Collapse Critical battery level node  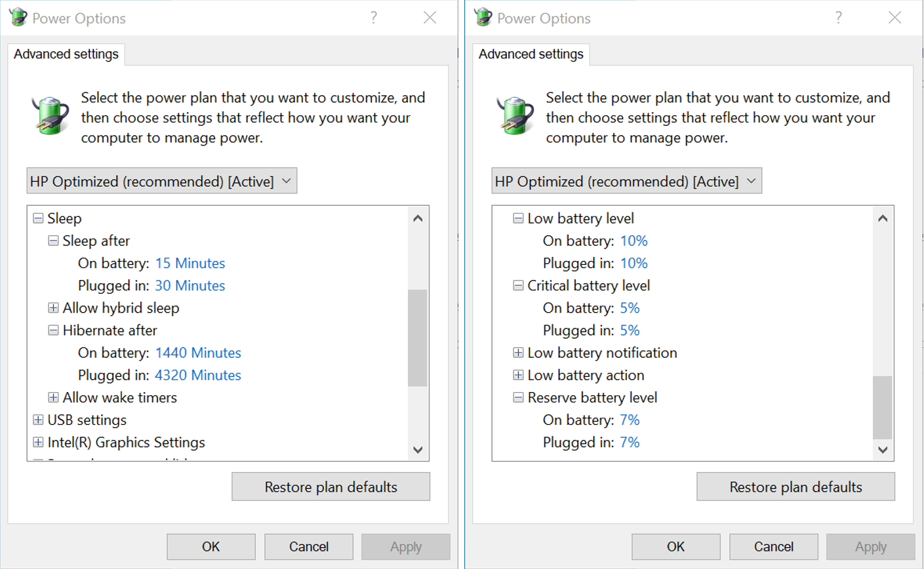pos(518,285)
